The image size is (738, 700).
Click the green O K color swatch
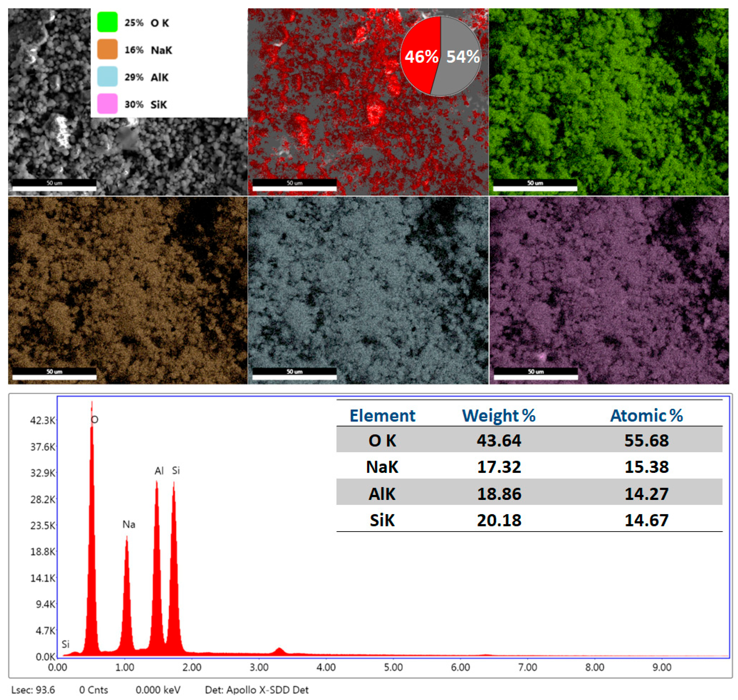pyautogui.click(x=107, y=22)
